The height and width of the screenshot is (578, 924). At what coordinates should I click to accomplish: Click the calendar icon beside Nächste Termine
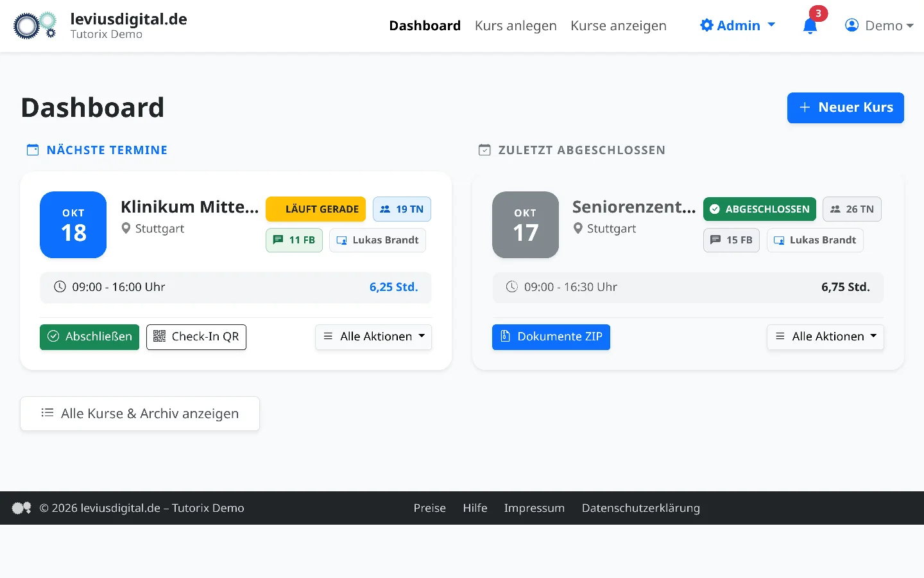33,150
